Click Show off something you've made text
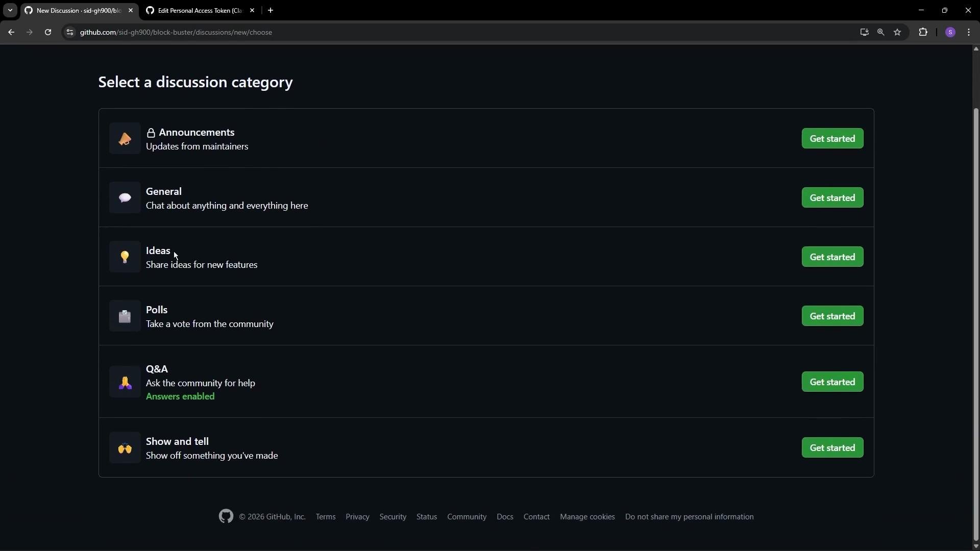This screenshot has height=551, width=980. tap(212, 456)
